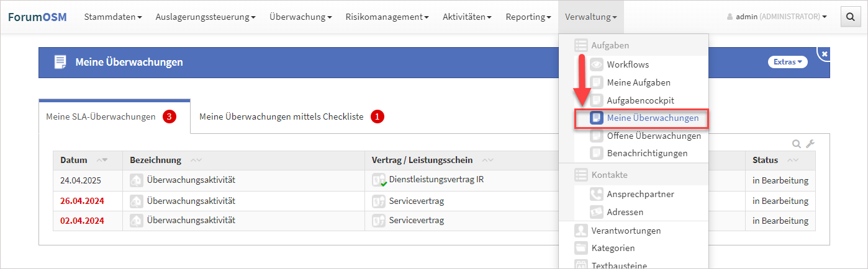Switch to Meine Überwachungen mittels Checkliste tab
868x269 pixels.
[281, 116]
